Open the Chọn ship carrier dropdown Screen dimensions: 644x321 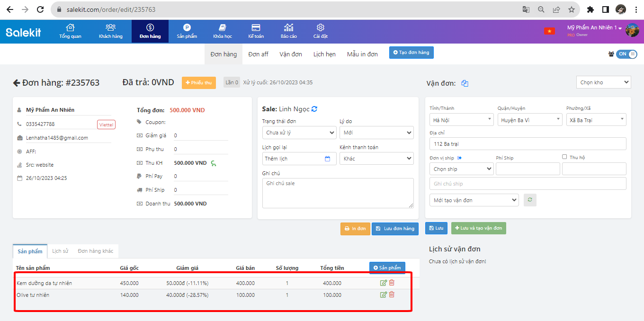click(462, 169)
